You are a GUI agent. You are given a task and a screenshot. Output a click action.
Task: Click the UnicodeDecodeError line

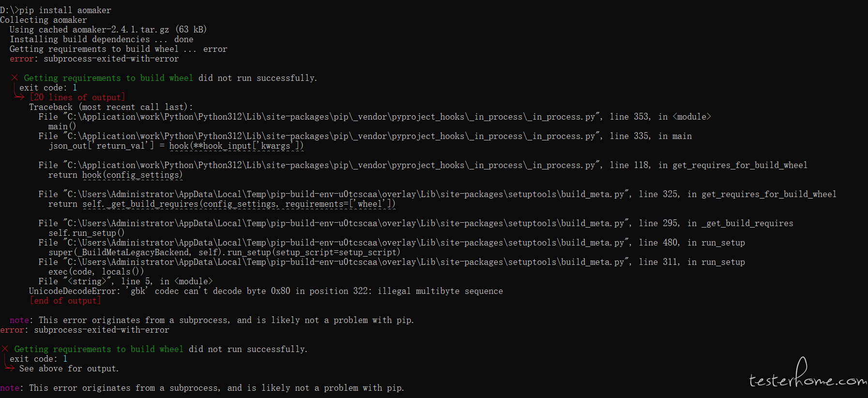266,291
